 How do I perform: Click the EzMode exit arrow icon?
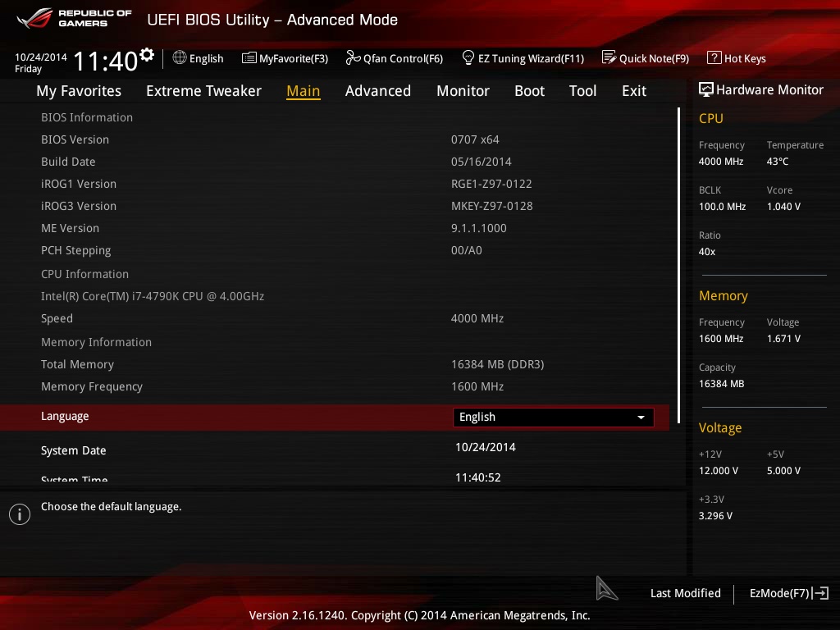(x=821, y=593)
